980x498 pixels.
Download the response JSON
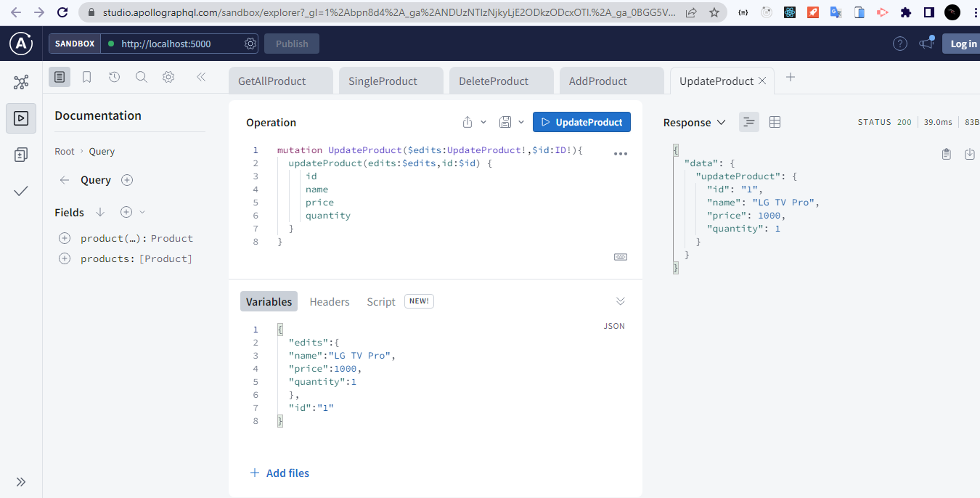pos(971,154)
